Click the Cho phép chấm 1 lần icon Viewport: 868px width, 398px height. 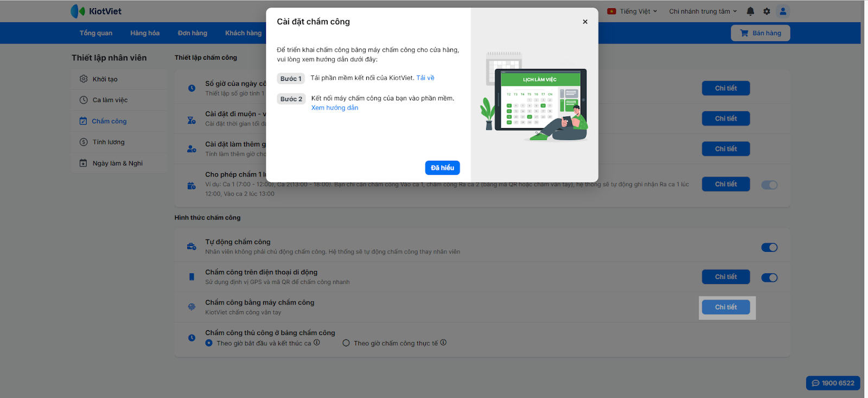[192, 186]
